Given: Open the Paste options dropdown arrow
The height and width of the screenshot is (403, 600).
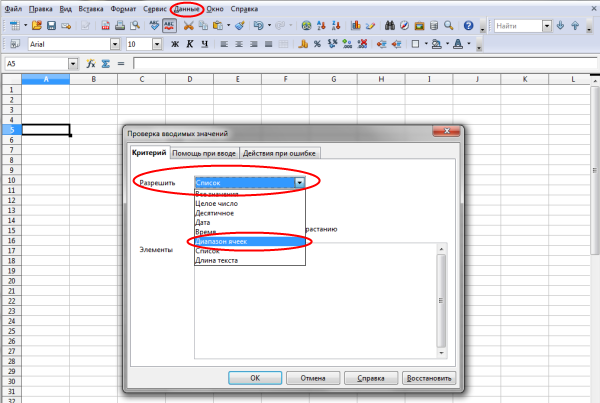Looking at the screenshot, I should pos(228,26).
